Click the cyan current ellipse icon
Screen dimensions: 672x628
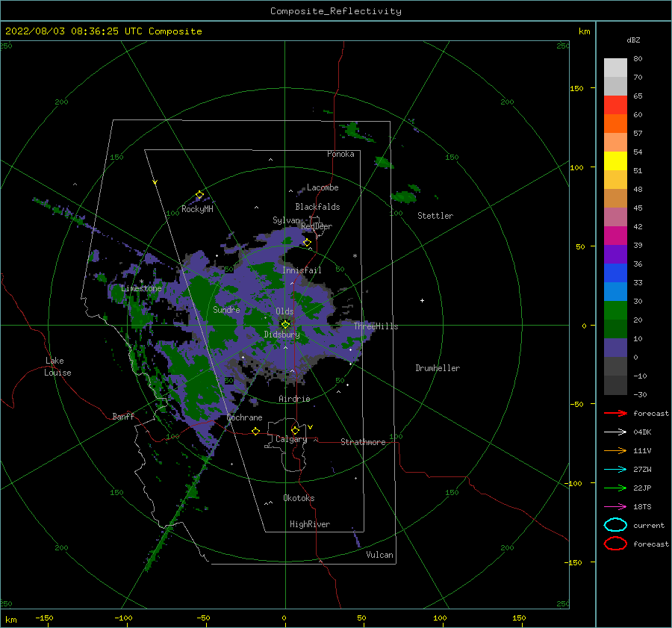(615, 525)
